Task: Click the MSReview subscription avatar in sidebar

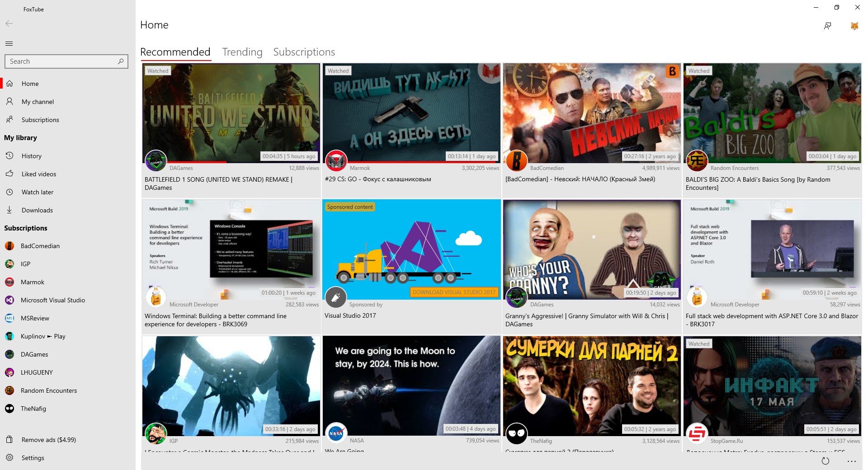Action: (9, 318)
